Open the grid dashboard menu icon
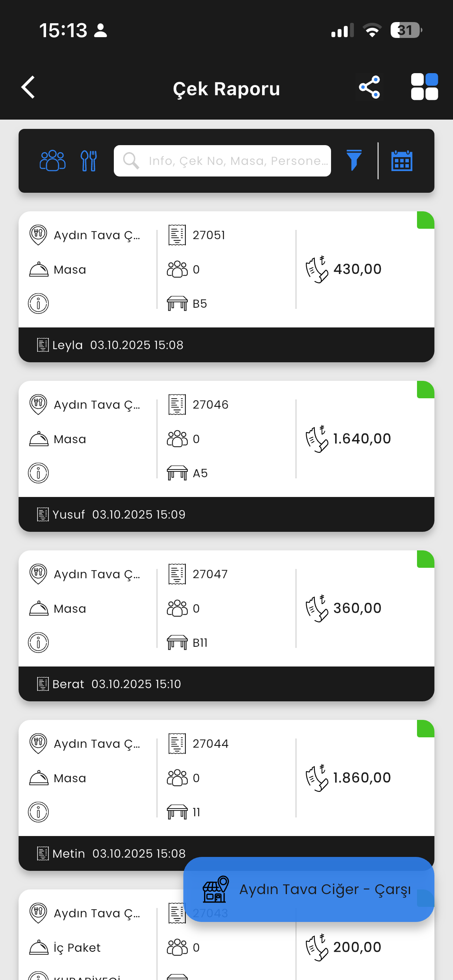 [x=424, y=87]
